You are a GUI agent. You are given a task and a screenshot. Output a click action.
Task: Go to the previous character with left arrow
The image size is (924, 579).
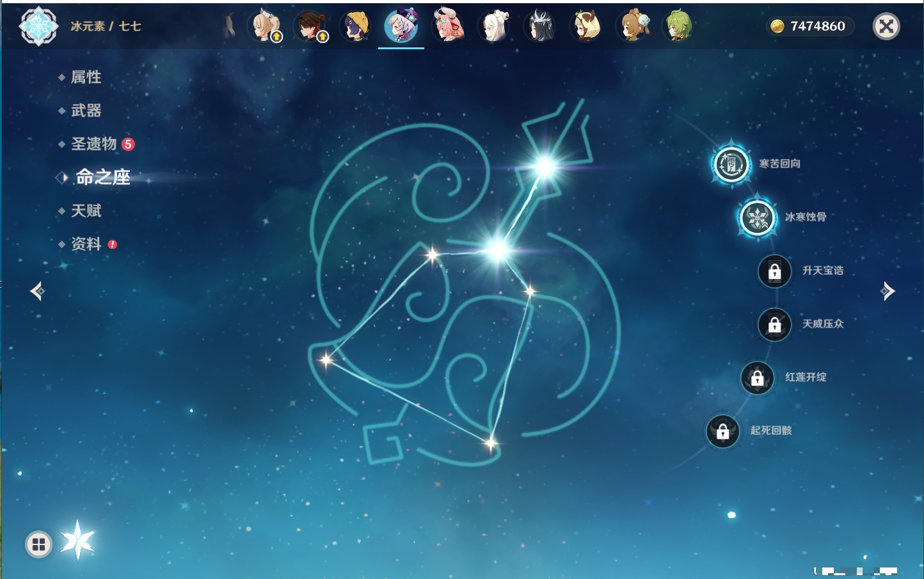coord(37,291)
